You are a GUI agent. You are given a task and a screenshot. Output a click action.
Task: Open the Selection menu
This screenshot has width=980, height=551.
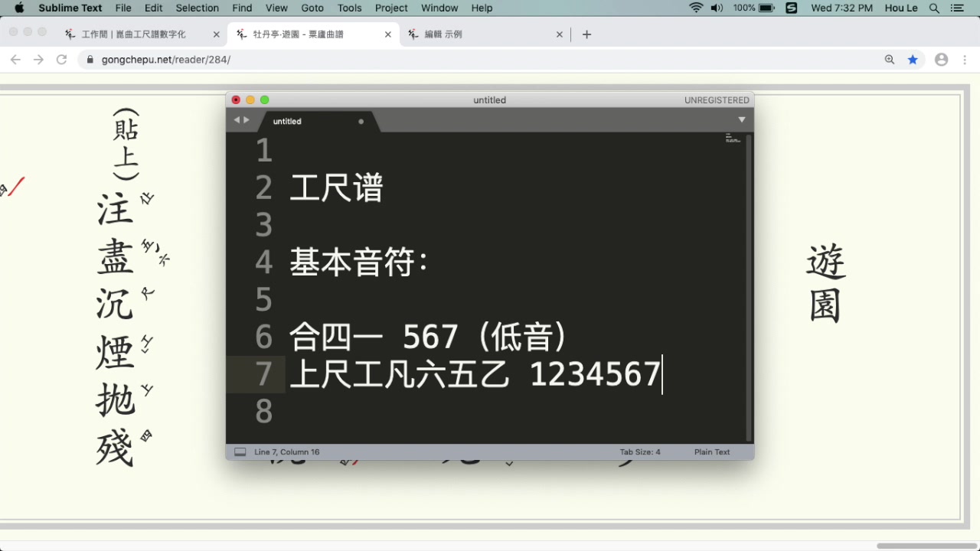(198, 8)
